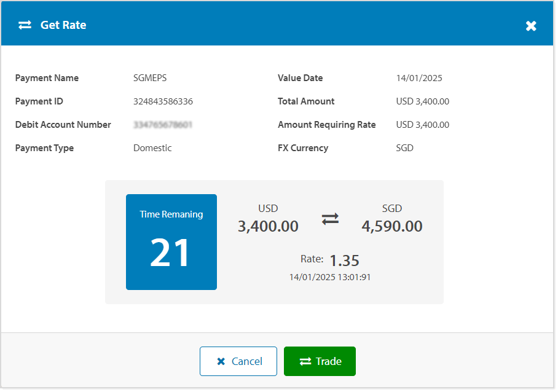Click the SGMEPS payment name value

tap(150, 78)
